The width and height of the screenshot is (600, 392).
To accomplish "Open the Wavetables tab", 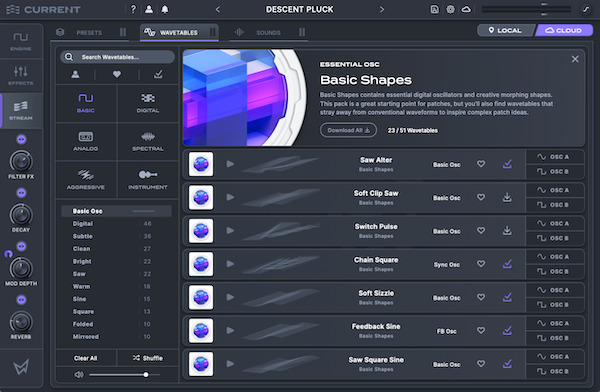I will [179, 33].
